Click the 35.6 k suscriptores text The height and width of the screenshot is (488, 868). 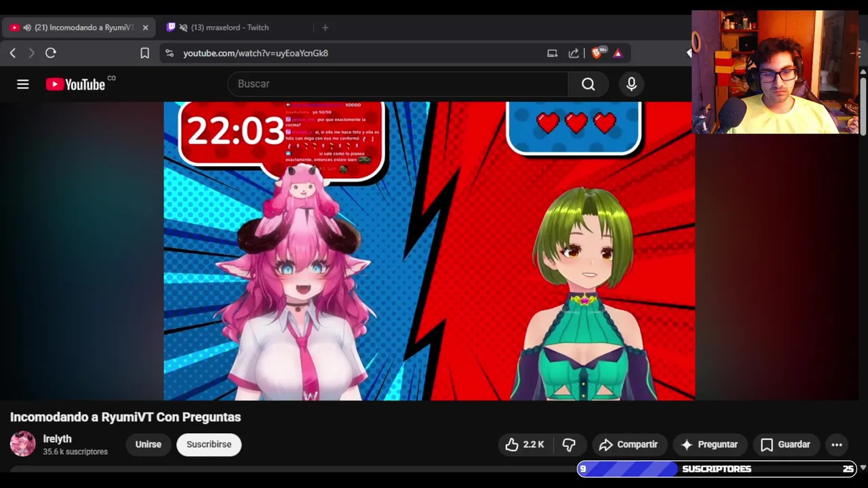75,452
